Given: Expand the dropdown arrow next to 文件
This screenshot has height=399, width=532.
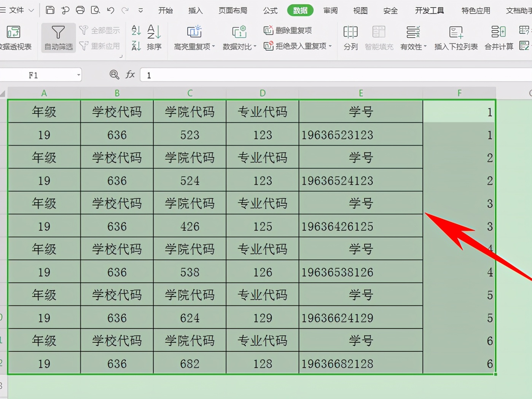Looking at the screenshot, I should pos(31,11).
